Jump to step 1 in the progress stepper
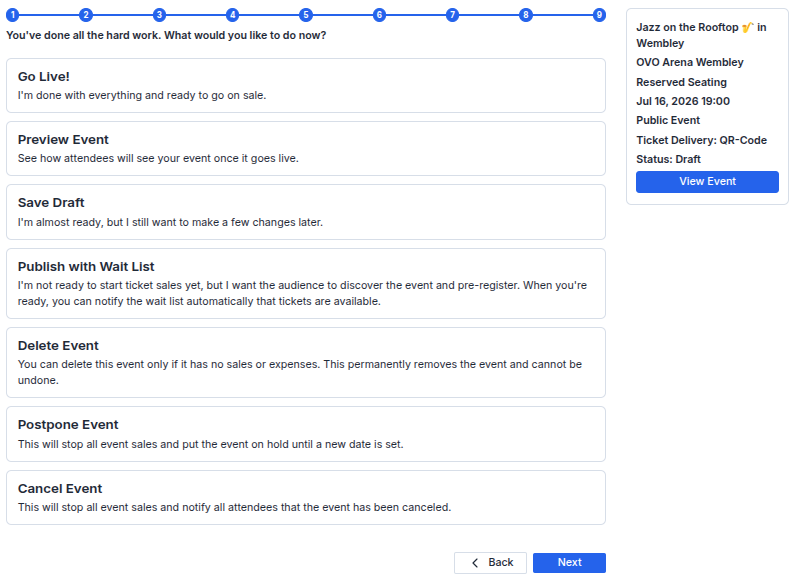Screen dimensions: 795x576 (13, 15)
